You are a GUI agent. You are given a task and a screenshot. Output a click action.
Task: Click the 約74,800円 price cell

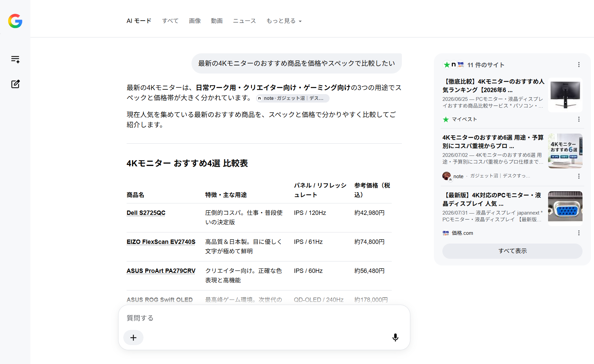[369, 242]
